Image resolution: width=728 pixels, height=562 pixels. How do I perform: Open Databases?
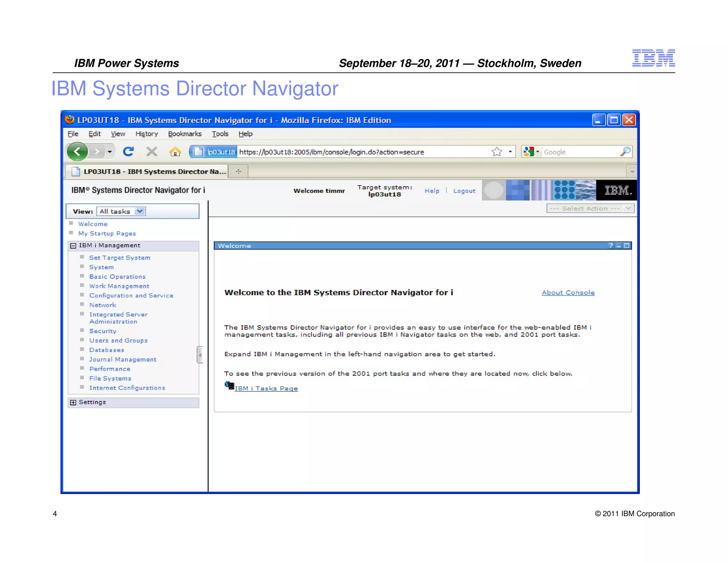[x=107, y=350]
